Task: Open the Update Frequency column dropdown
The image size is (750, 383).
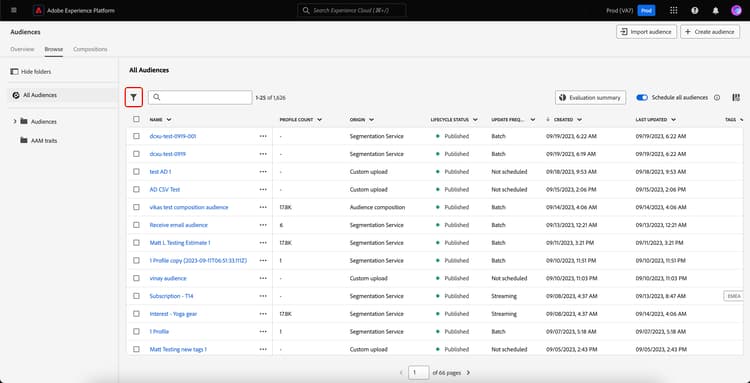Action: click(533, 120)
